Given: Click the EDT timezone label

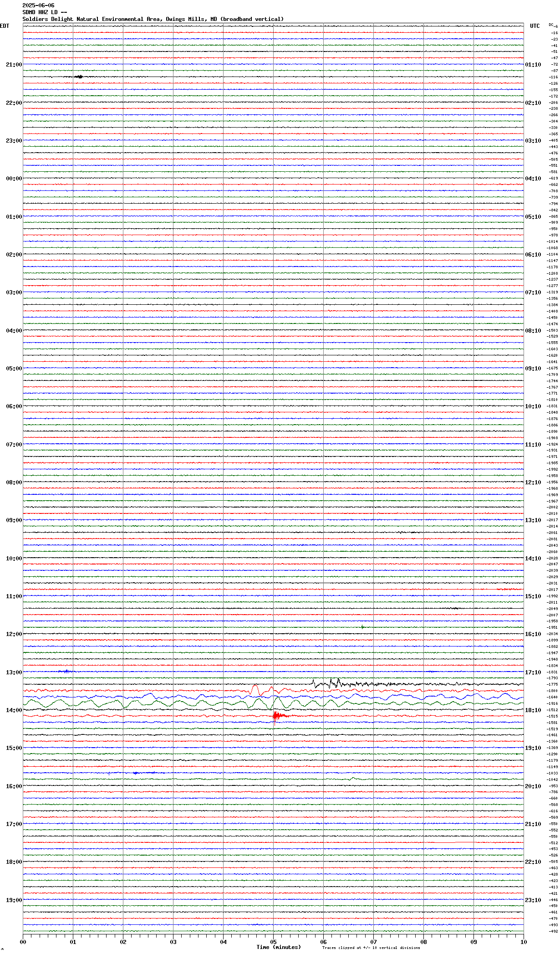Looking at the screenshot, I should click(5, 26).
